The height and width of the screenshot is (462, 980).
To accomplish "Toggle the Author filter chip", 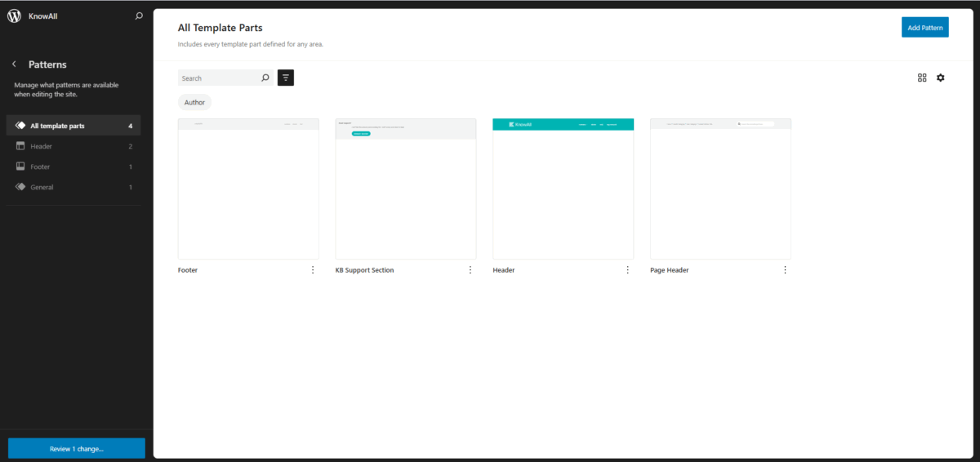I will click(x=194, y=102).
